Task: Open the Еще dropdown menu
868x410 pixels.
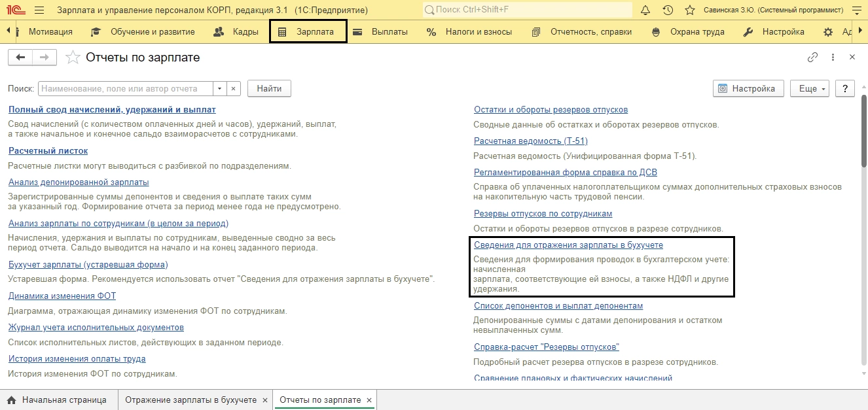Action: 810,88
